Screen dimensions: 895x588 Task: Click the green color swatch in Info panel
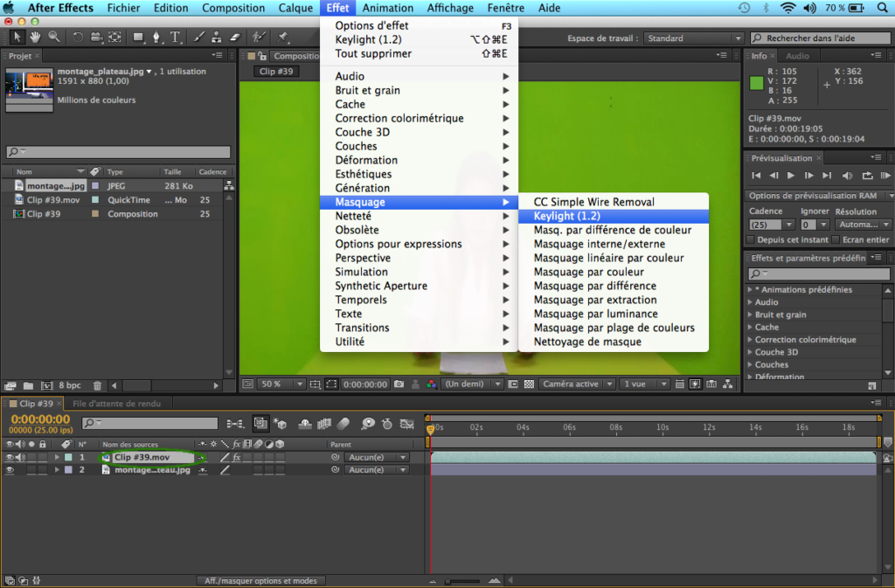click(x=757, y=84)
